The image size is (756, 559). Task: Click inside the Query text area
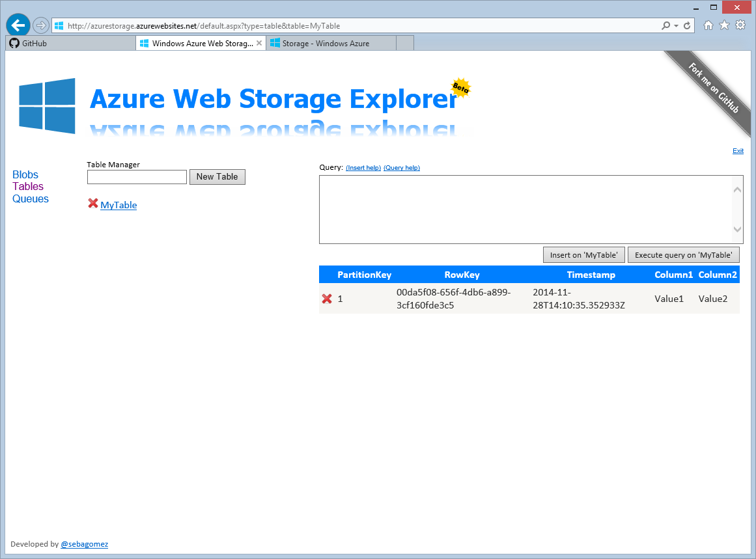coord(525,210)
